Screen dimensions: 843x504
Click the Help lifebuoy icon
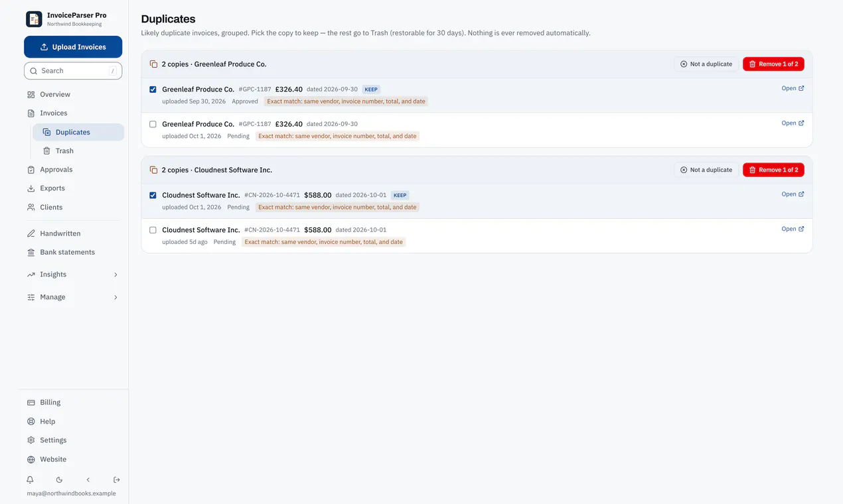pos(31,422)
